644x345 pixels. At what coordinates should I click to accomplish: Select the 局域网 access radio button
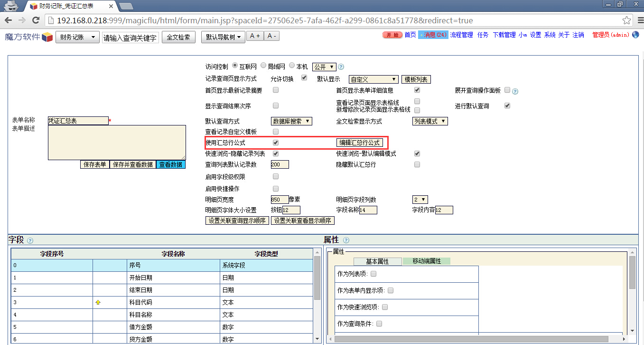pyautogui.click(x=263, y=66)
